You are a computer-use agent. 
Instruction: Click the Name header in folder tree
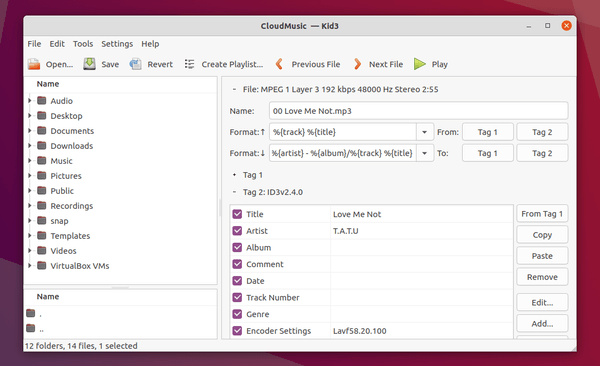point(48,84)
